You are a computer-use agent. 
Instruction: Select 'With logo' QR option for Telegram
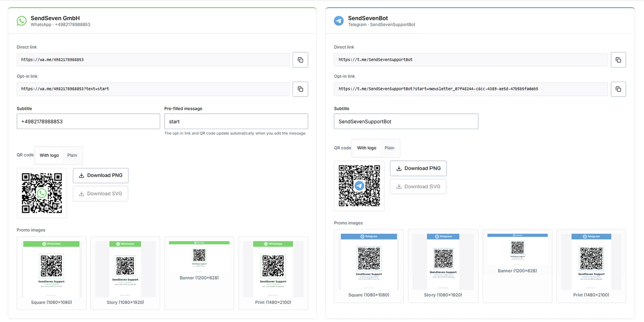[x=367, y=148]
